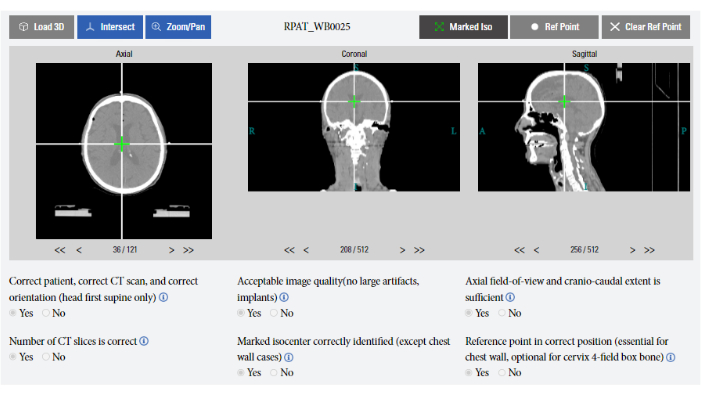Go to next Axial slice
The image size is (701, 395).
point(171,250)
